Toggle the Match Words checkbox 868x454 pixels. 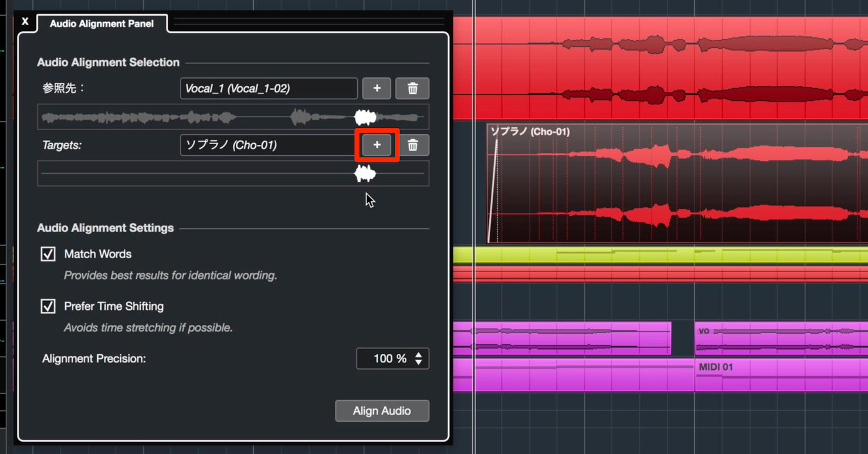[48, 254]
